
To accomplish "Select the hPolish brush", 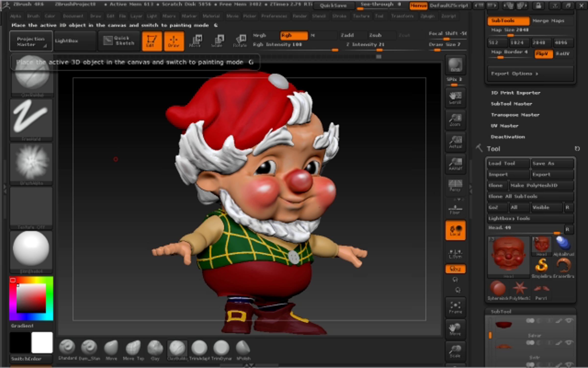I will point(243,350).
